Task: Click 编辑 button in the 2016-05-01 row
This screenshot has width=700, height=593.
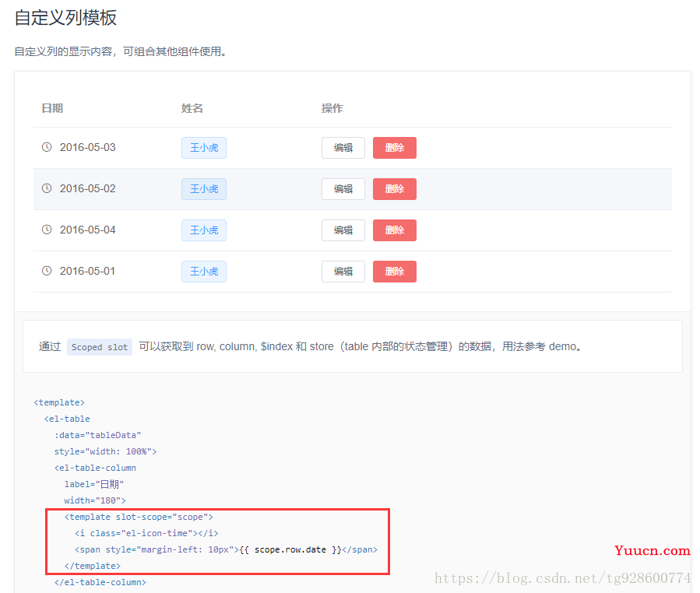Action: click(343, 272)
